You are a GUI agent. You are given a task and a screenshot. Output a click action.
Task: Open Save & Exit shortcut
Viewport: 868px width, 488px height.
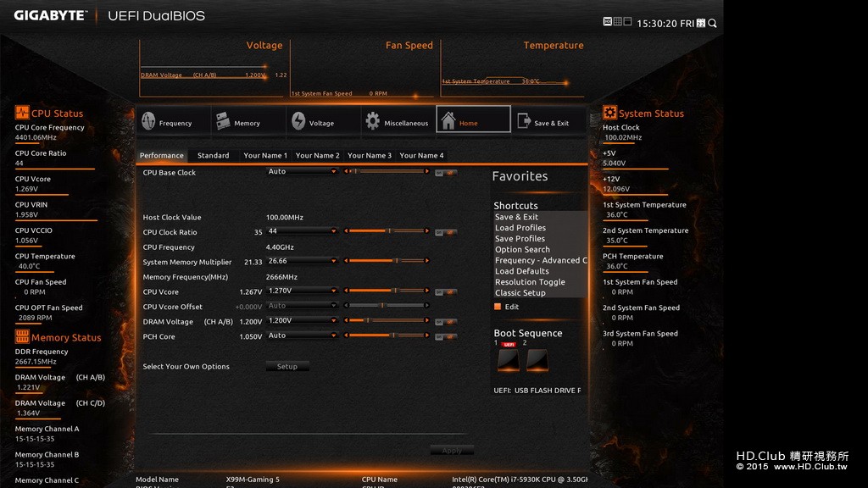click(516, 217)
